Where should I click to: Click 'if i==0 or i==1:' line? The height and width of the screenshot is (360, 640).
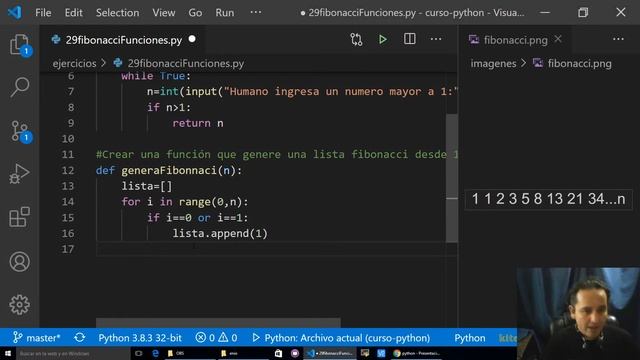[x=198, y=218]
